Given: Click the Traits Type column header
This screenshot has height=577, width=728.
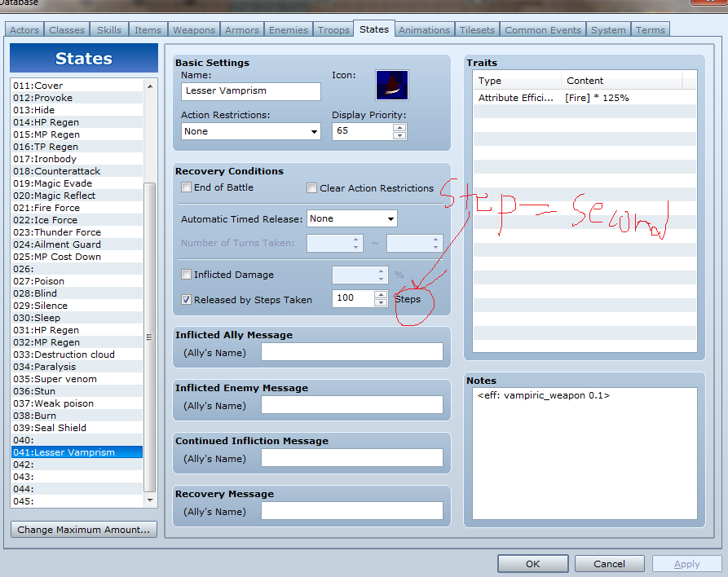Looking at the screenshot, I should (517, 81).
